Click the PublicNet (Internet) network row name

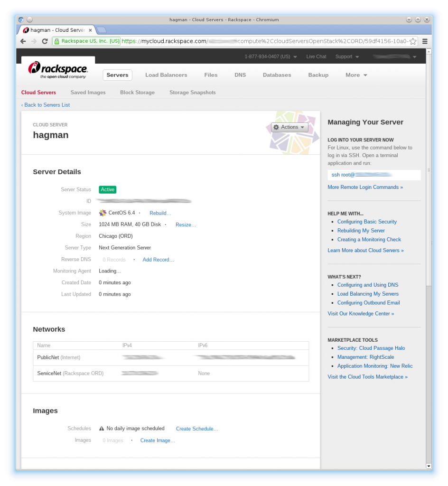click(x=58, y=358)
